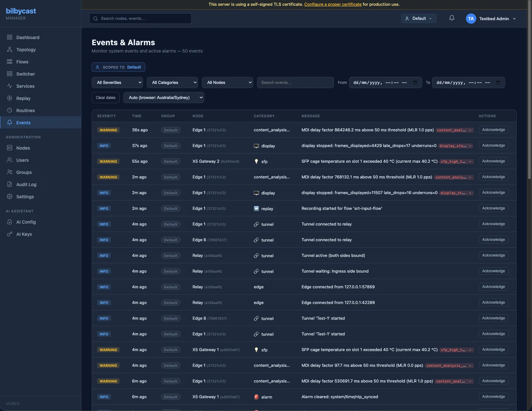Acknowledge the Tunnel waiting: Ingress side bound event
Image resolution: width=532 pixels, height=411 pixels.
[494, 271]
